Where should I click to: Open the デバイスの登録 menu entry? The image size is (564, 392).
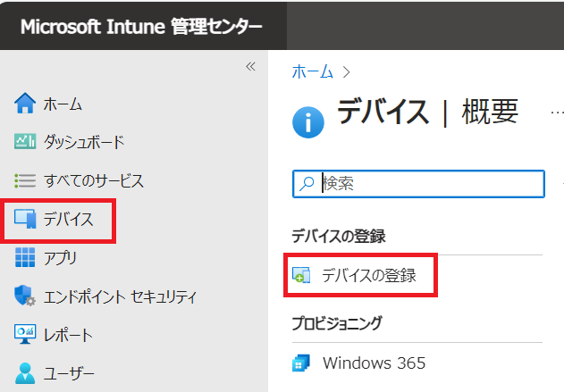click(368, 276)
